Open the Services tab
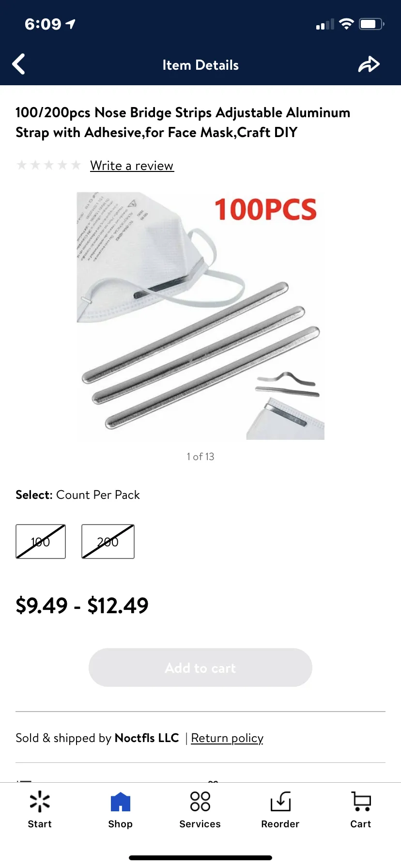This screenshot has height=868, width=401. (x=200, y=810)
